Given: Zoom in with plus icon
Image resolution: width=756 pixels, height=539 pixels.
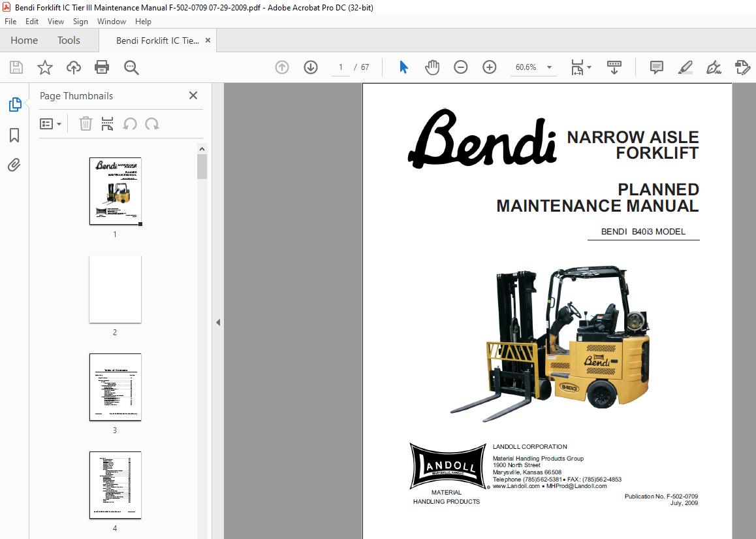Looking at the screenshot, I should pyautogui.click(x=490, y=67).
